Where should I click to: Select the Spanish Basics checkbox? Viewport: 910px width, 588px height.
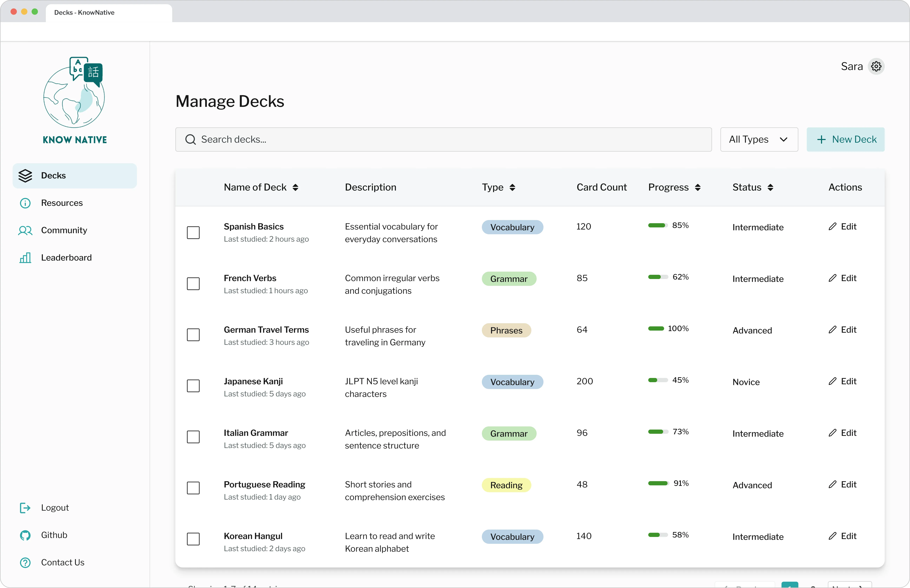[x=193, y=232]
